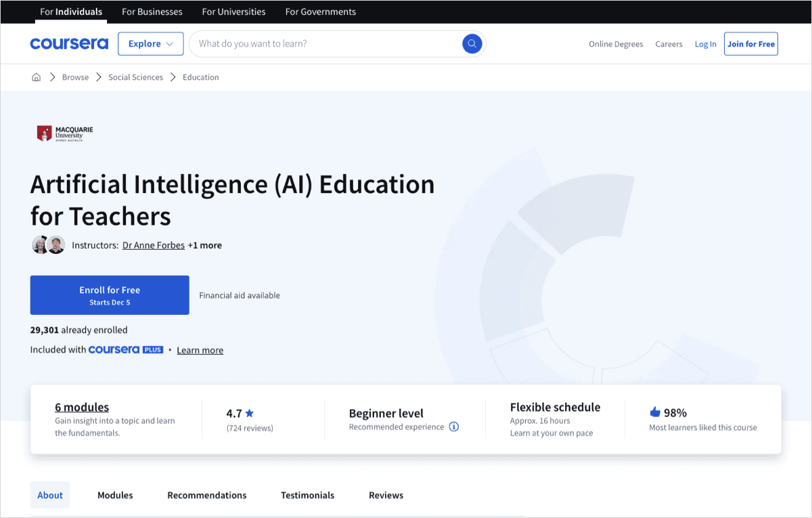Open the 6 modules link
Image resolution: width=812 pixels, height=518 pixels.
coord(82,407)
